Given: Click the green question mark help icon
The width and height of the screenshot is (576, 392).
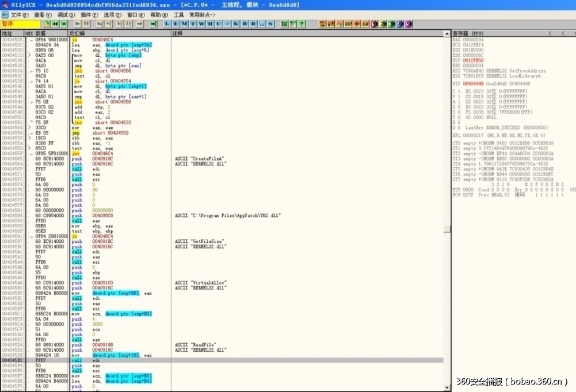Looking at the screenshot, I should point(302,24).
